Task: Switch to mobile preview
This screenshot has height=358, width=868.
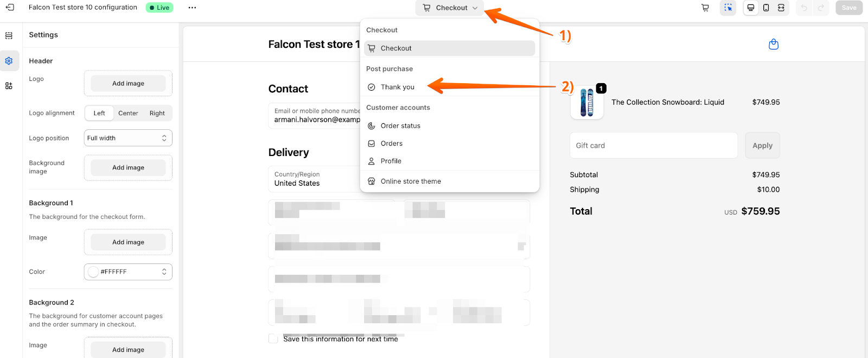Action: (x=766, y=8)
